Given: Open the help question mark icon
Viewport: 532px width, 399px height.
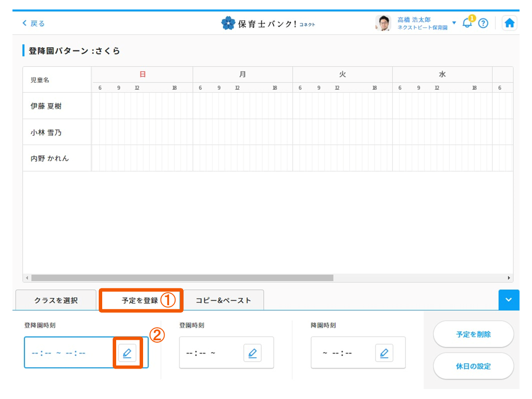Looking at the screenshot, I should coord(483,23).
